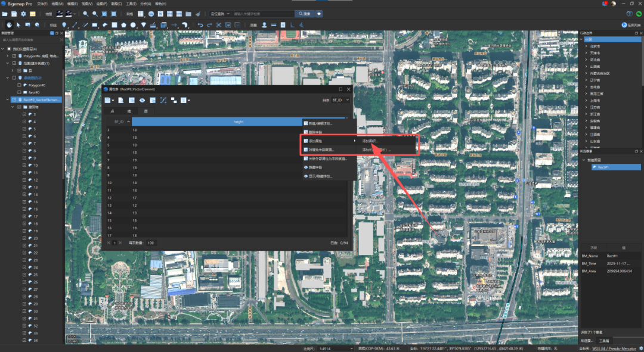The height and width of the screenshot is (352, 644).
Task: Open the BF_ID sort dropdown
Action: (340, 100)
